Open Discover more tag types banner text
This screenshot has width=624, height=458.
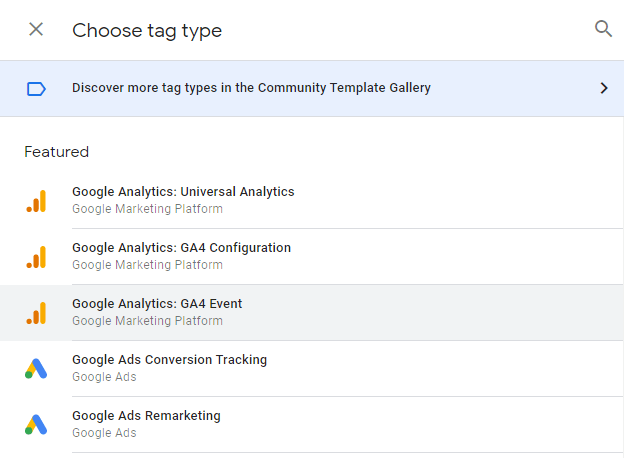[251, 88]
